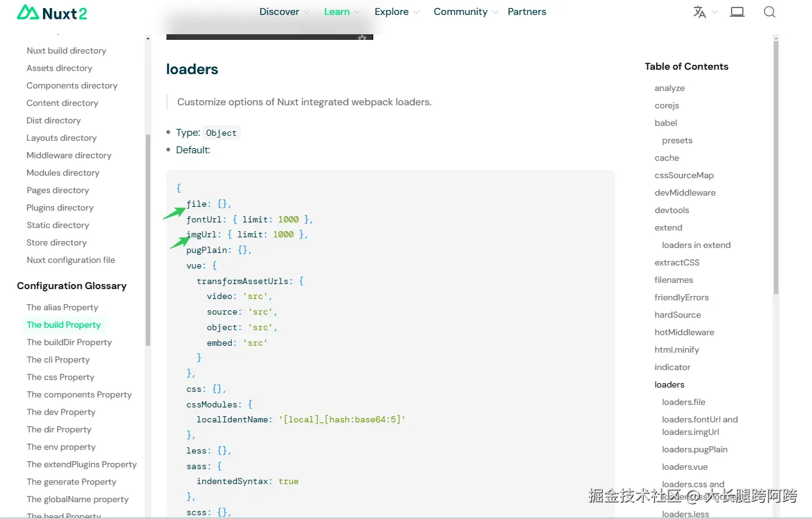Expand the Learn menu chevron
This screenshot has width=812, height=519.
[357, 12]
